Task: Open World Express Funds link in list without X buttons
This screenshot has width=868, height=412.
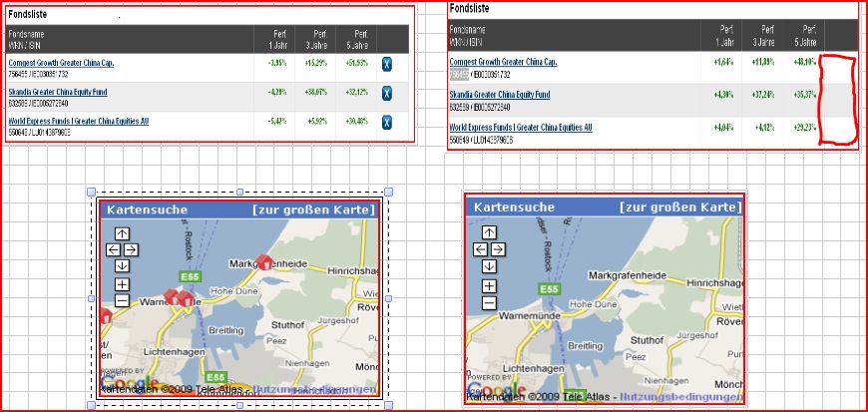Action: [x=521, y=128]
